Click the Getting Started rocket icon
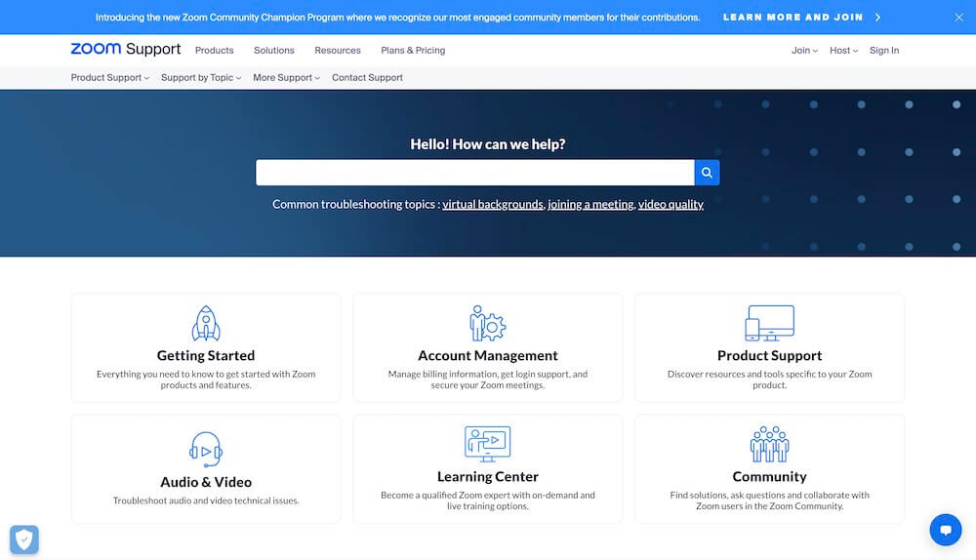Screen dimensions: 976x560 tap(206, 324)
